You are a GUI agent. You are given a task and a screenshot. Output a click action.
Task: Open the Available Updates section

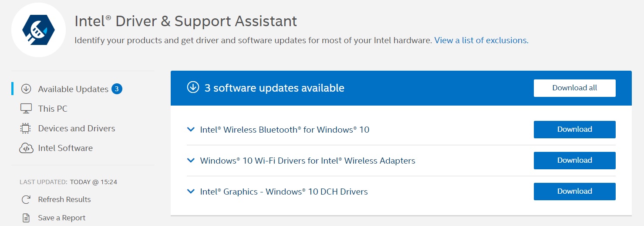pyautogui.click(x=73, y=89)
